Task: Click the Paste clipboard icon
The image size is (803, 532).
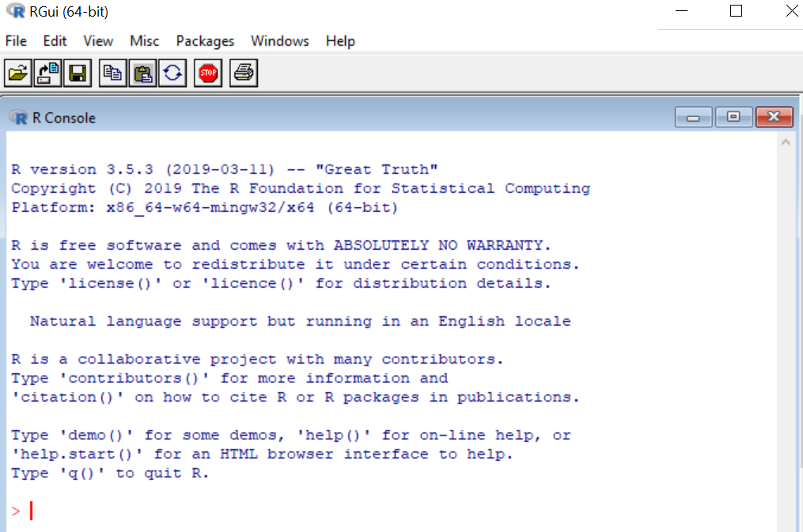Action: tap(142, 74)
